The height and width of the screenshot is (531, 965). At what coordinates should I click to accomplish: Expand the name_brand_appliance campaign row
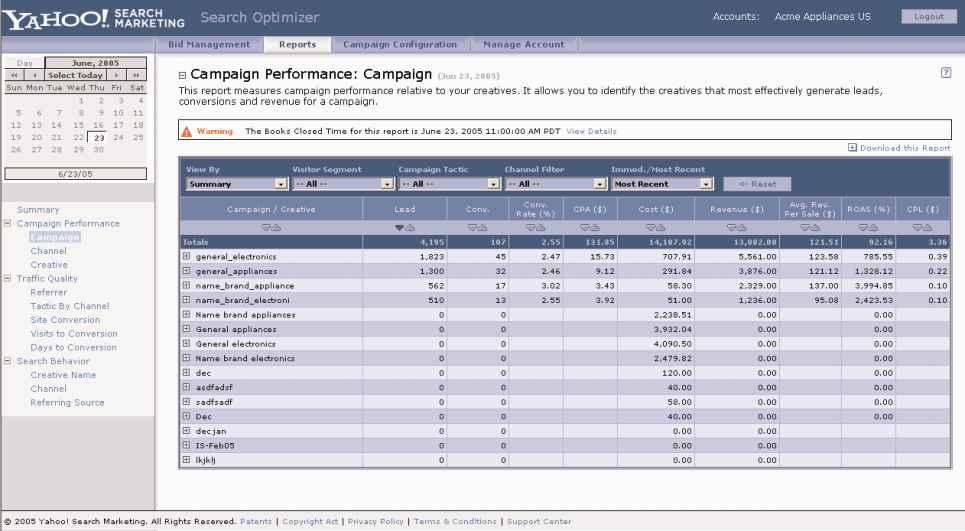point(186,285)
